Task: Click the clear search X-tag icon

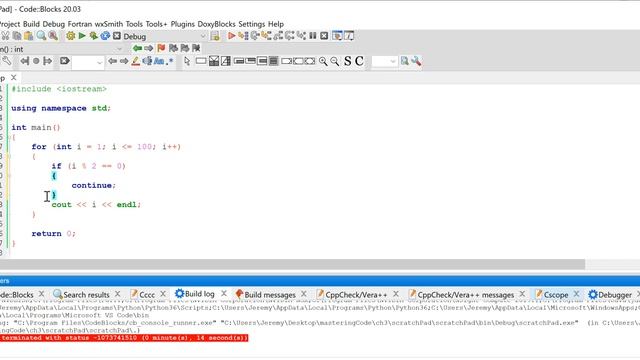Action: 64,61
